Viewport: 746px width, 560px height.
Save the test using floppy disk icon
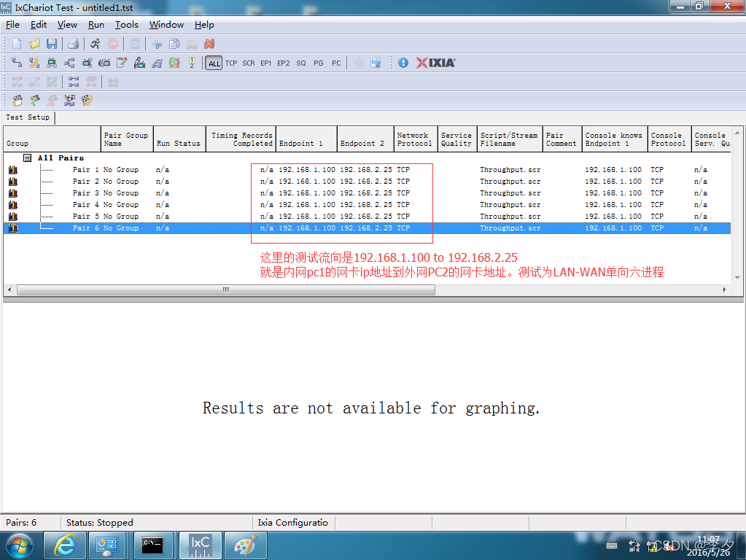pos(51,44)
